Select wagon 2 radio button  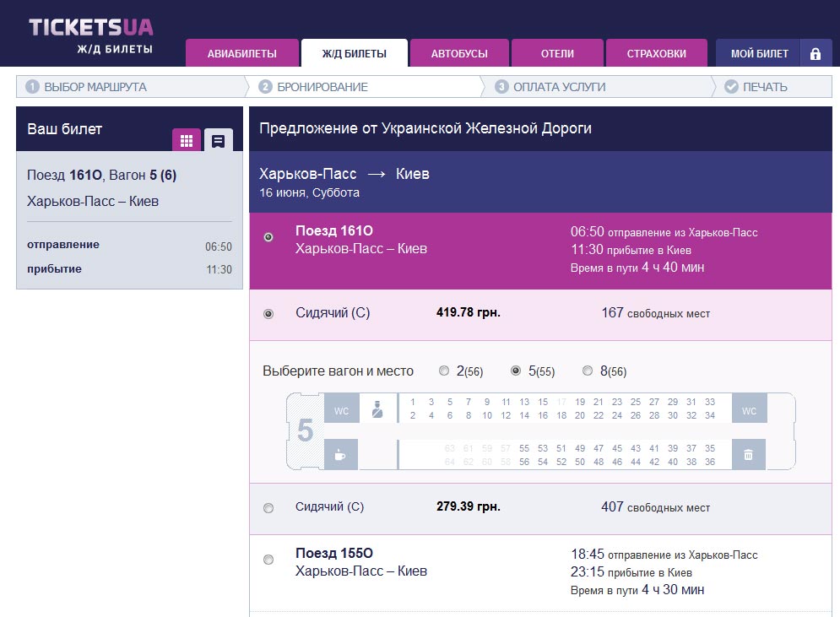[444, 371]
